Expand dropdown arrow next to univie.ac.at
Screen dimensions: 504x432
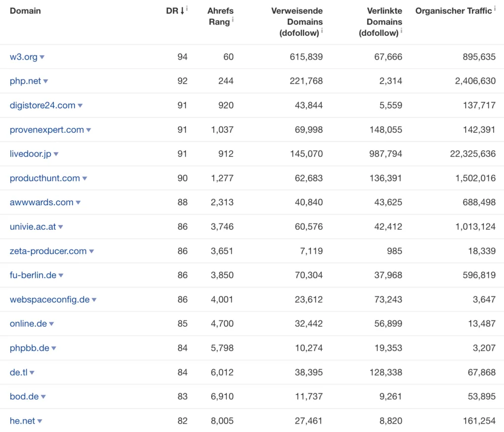(x=61, y=227)
